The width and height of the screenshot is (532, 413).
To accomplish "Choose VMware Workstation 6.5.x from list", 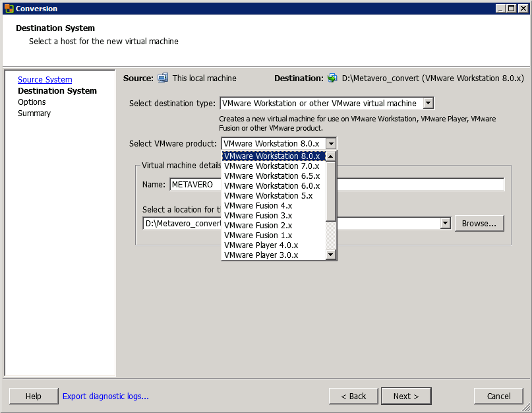I will pos(274,176).
